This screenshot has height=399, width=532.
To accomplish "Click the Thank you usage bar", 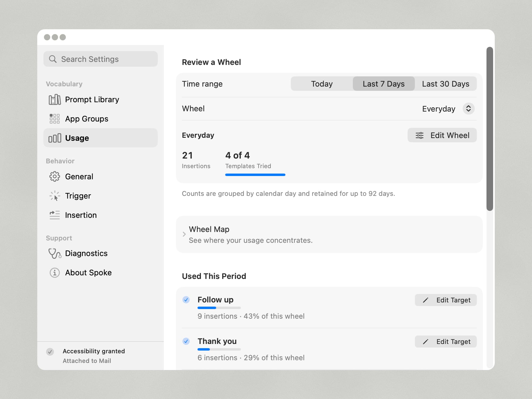I will point(219,349).
